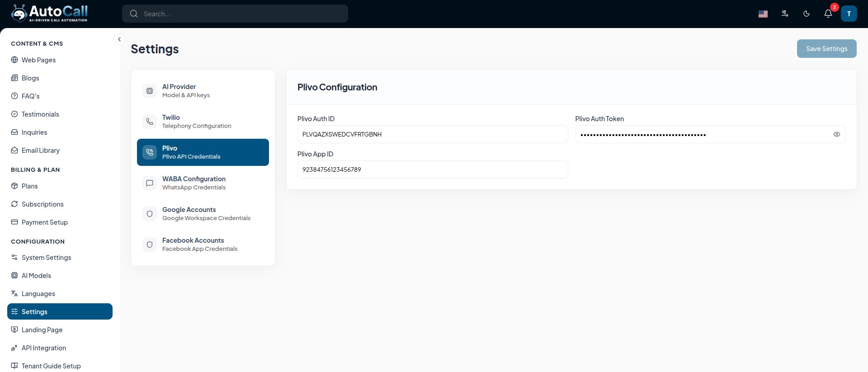Click the AI Provider chip icon
The height and width of the screenshot is (372, 868).
[x=150, y=91]
